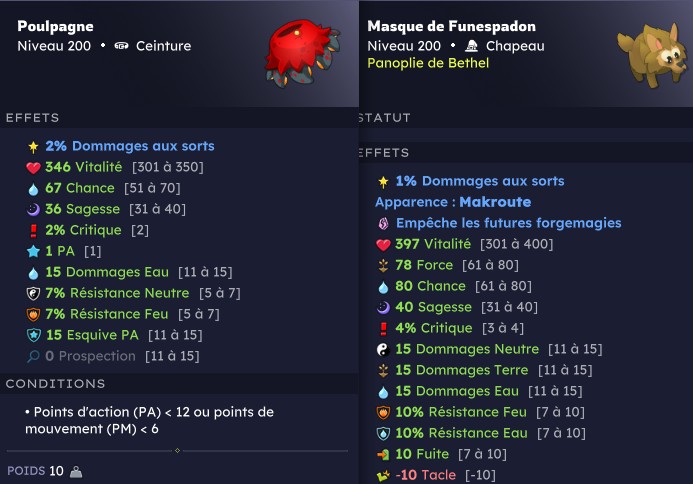Click the flame shield icon beside 7% Résistance Feu
The image size is (693, 484).
33,314
